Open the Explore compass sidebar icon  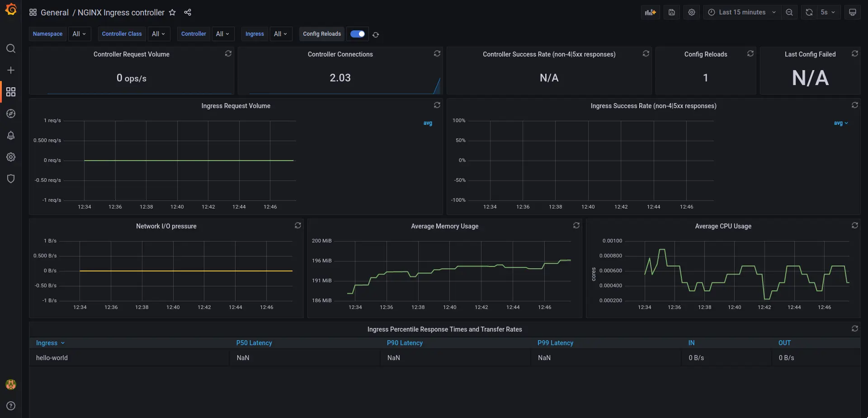pos(11,114)
